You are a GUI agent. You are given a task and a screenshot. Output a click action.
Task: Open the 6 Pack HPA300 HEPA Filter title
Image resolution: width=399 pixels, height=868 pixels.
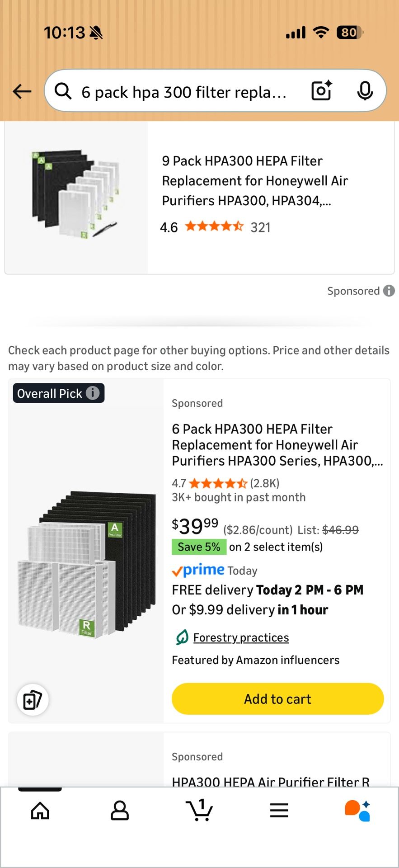point(277,445)
